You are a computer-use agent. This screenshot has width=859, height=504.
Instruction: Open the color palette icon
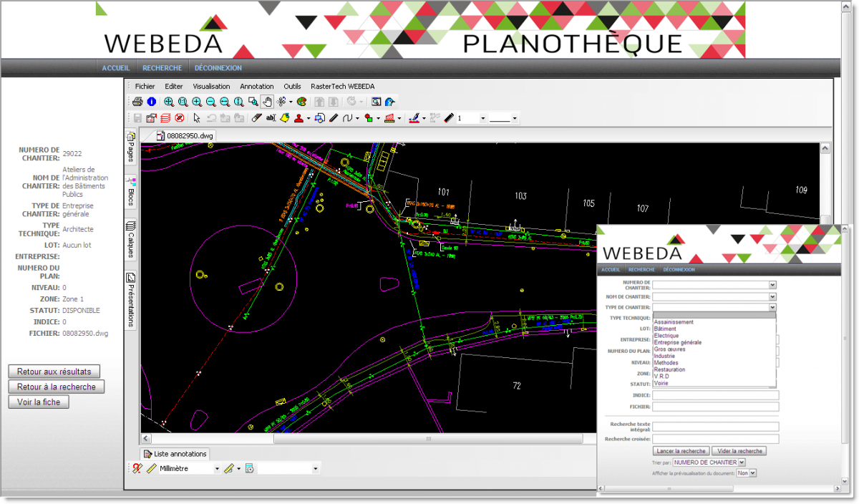(301, 102)
